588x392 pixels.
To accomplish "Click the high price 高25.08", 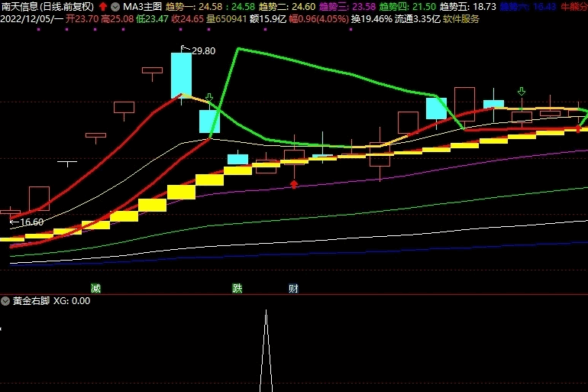I will [x=118, y=19].
